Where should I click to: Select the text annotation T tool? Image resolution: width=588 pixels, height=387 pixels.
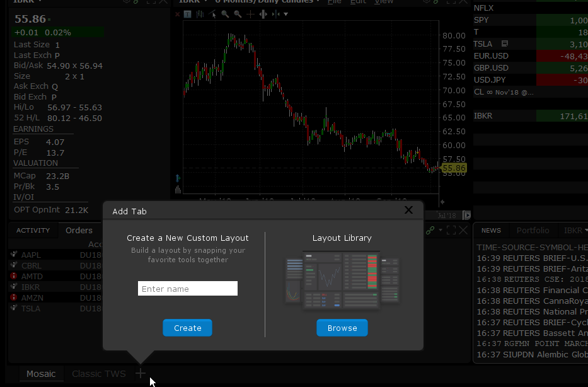188,14
